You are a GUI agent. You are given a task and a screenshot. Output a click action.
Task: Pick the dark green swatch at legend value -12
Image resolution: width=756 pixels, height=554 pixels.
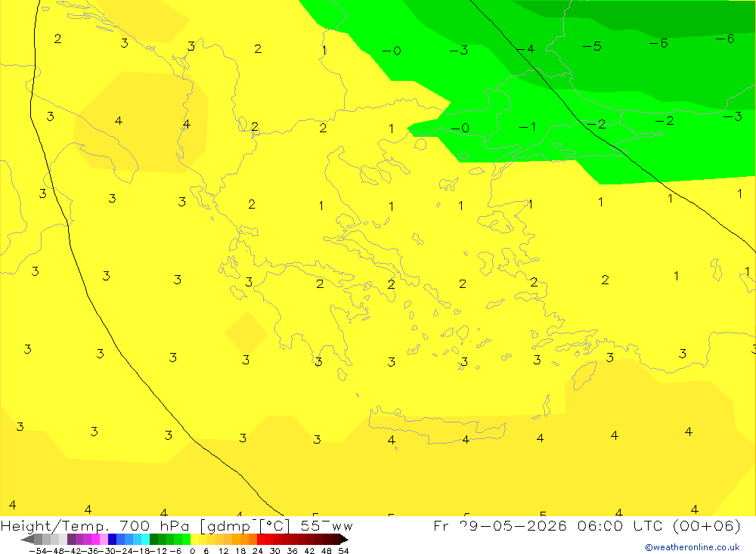pos(153,539)
